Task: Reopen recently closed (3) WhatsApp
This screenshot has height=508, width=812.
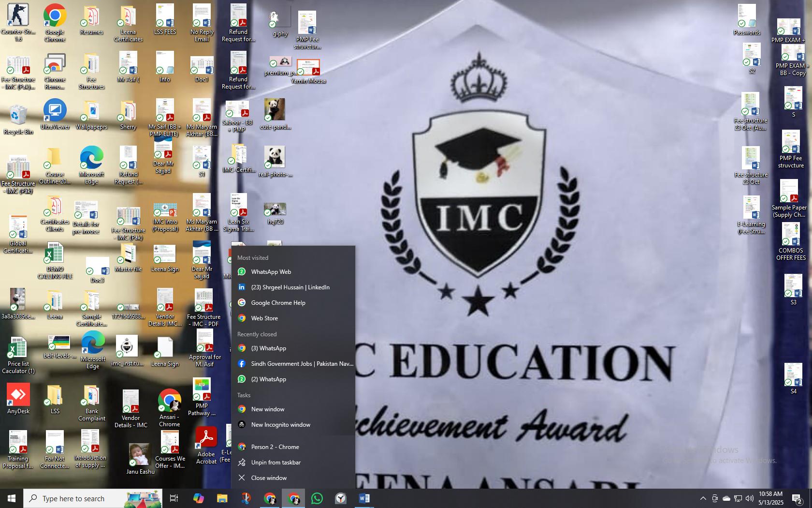Action: point(293,348)
